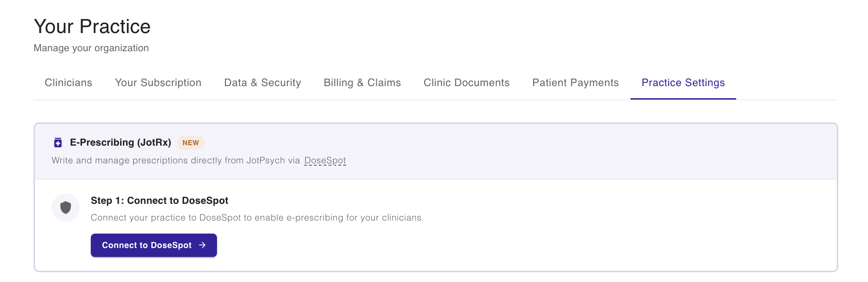Click the Write and manage prescriptions description
Image resolution: width=868 pixels, height=282 pixels.
[x=176, y=161]
